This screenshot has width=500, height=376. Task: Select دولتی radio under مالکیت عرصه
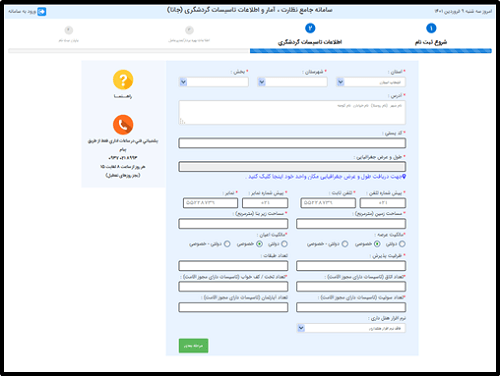[402, 244]
